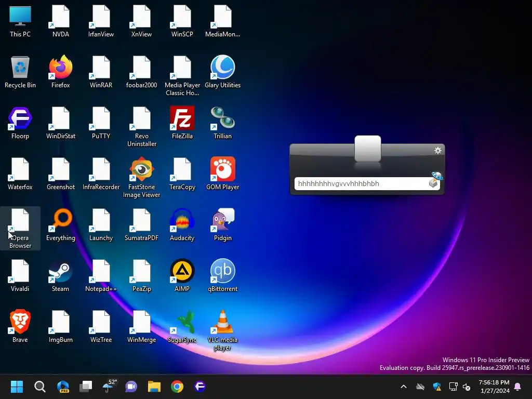Image resolution: width=532 pixels, height=399 pixels.
Task: Select the VLC media player icon
Action: (x=222, y=330)
